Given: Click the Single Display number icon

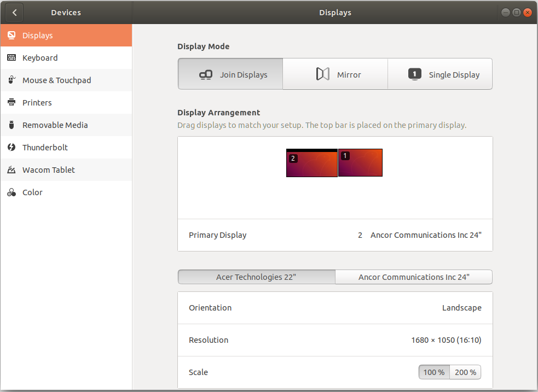Looking at the screenshot, I should [x=414, y=74].
